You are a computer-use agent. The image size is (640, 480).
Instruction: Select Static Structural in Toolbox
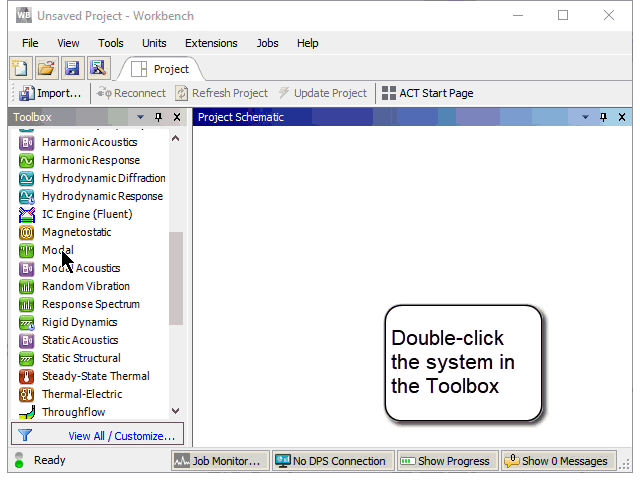click(81, 358)
